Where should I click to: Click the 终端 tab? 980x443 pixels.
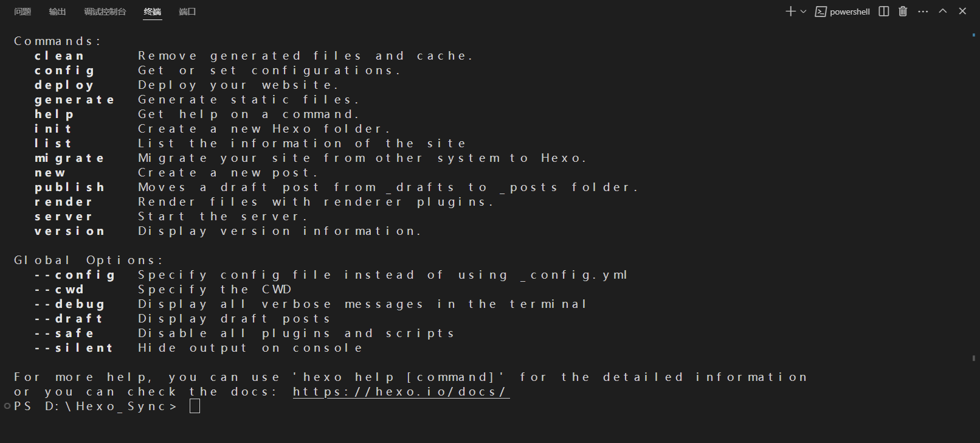tap(153, 12)
